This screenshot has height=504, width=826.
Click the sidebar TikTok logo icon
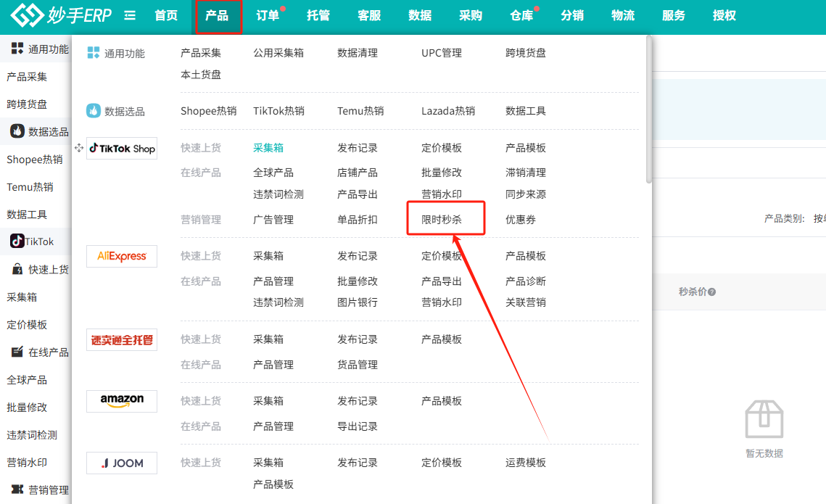click(x=17, y=241)
